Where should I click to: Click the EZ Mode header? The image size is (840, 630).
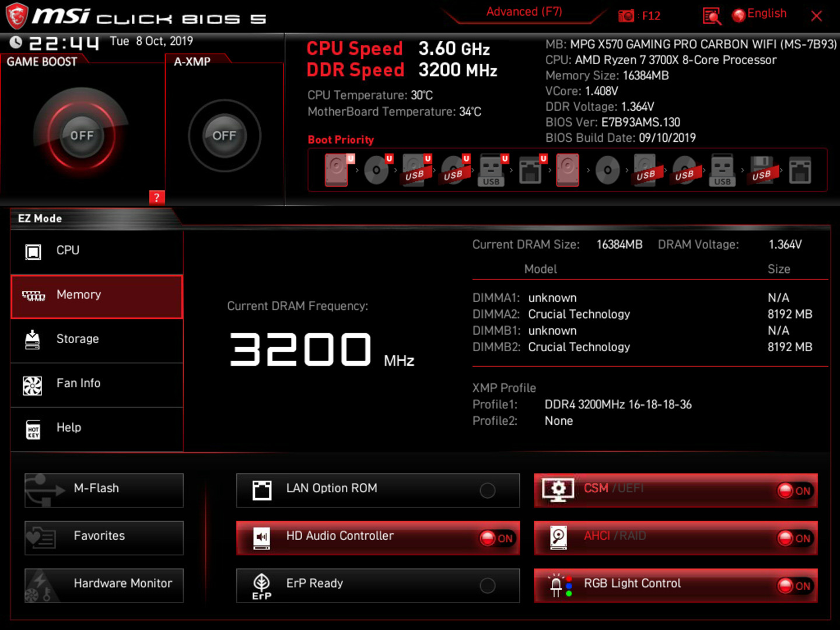[x=40, y=218]
